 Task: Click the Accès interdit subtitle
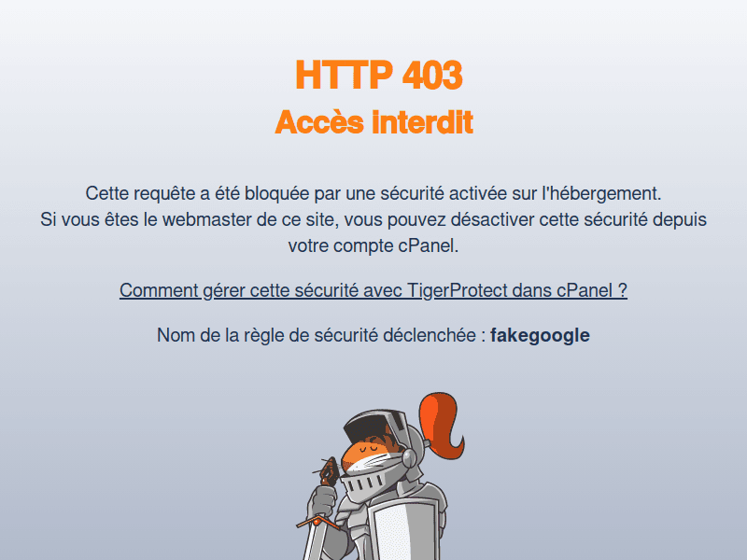(x=374, y=122)
